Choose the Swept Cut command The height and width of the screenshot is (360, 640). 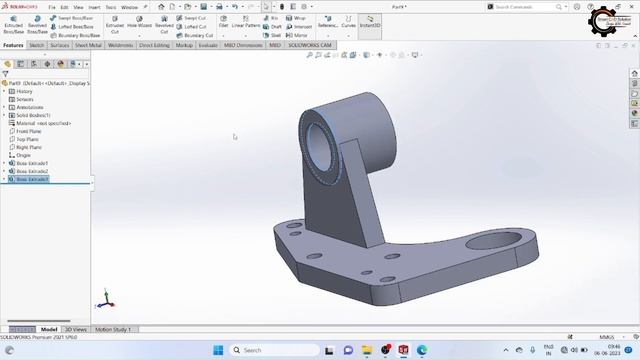191,18
